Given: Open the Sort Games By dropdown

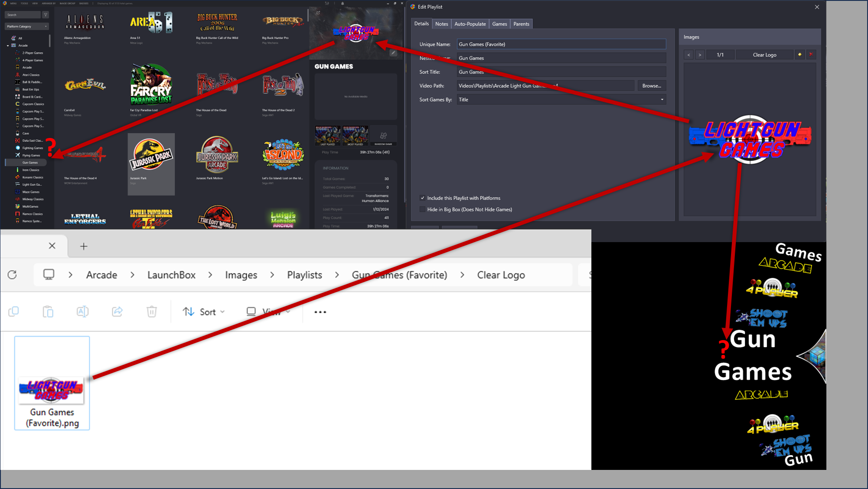Looking at the screenshot, I should 561,99.
